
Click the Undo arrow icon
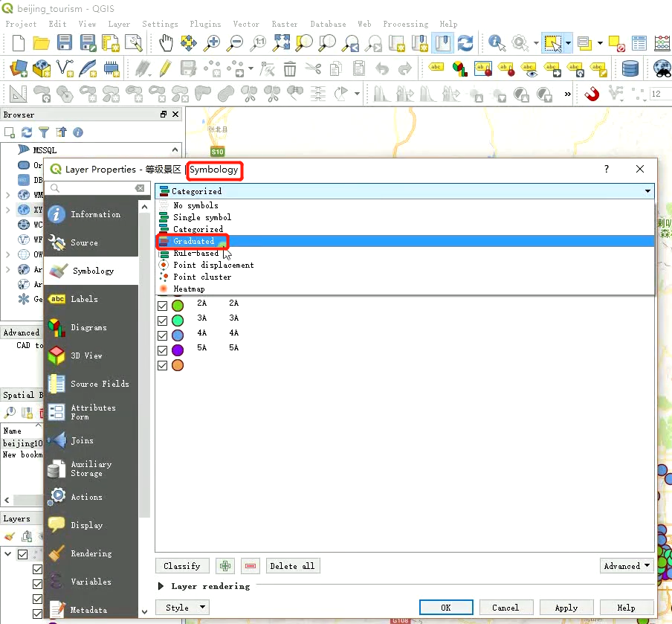pyautogui.click(x=382, y=68)
